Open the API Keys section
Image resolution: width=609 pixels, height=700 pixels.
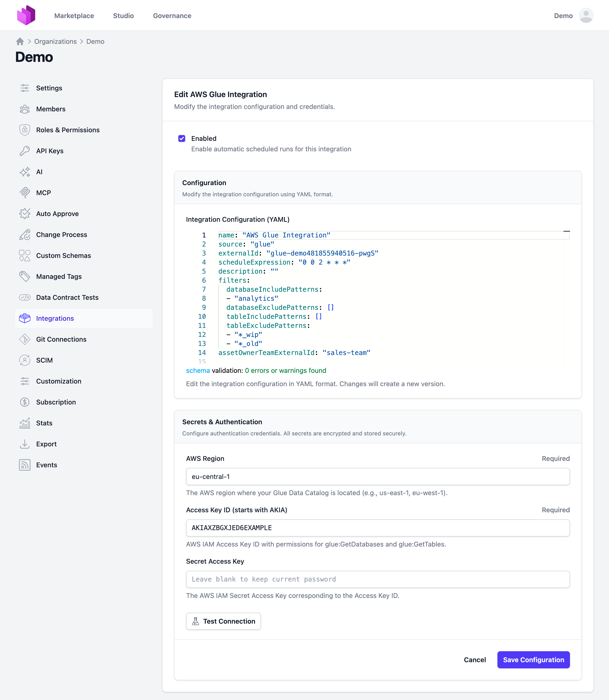pos(50,151)
